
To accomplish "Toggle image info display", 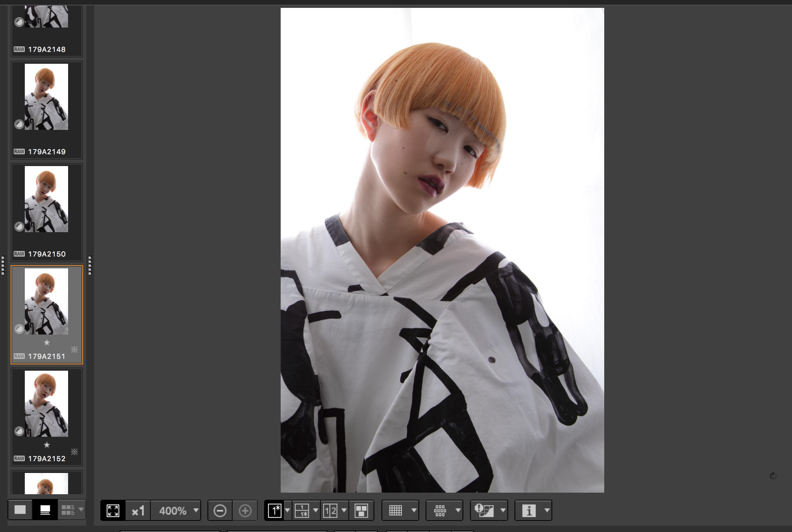I will tap(529, 511).
